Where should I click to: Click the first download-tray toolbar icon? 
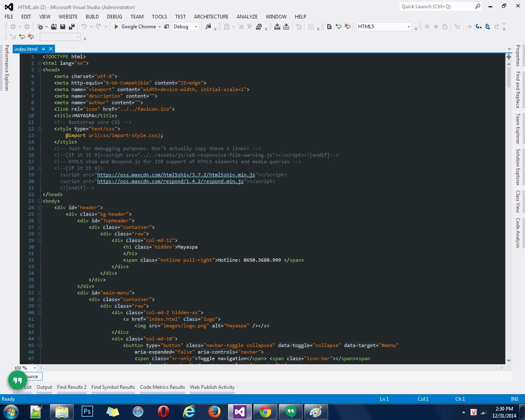[277, 27]
